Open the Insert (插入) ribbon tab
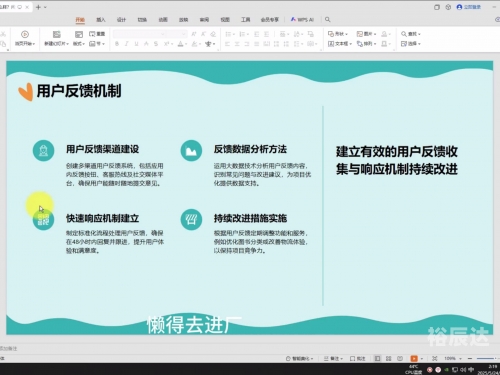Screen dimensions: 500x375 [101, 20]
